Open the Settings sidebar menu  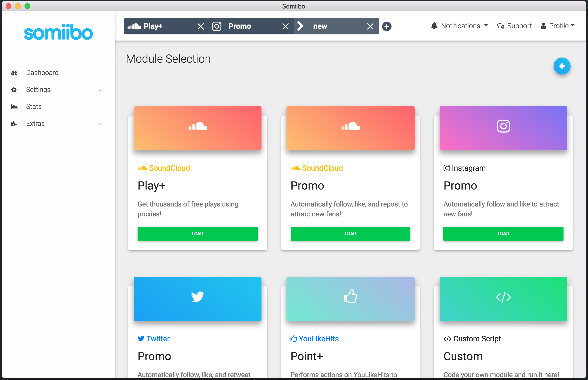tap(38, 90)
